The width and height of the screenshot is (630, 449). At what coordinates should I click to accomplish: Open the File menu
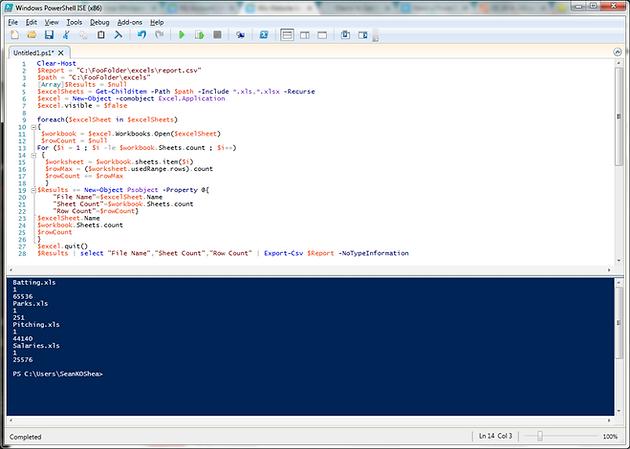(x=13, y=22)
